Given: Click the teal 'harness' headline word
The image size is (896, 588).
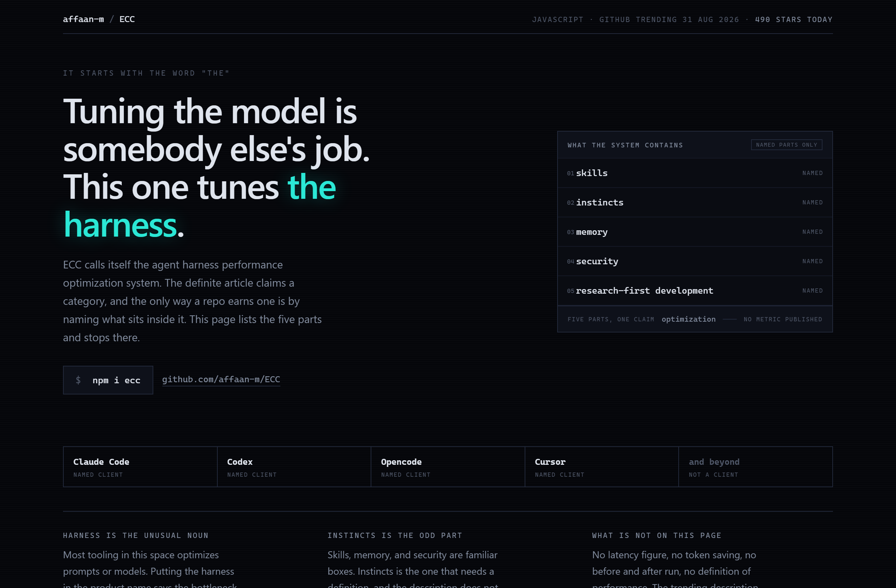Looking at the screenshot, I should click(x=120, y=225).
